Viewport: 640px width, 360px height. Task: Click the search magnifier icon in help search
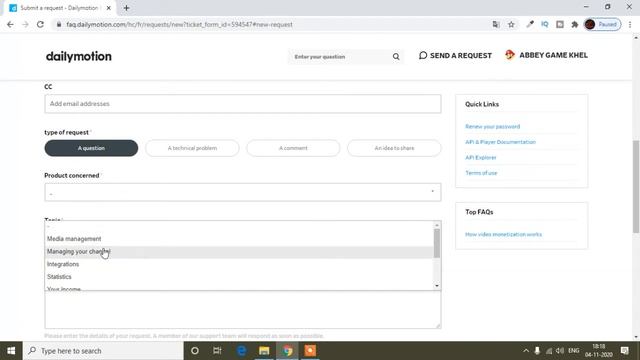tap(396, 57)
